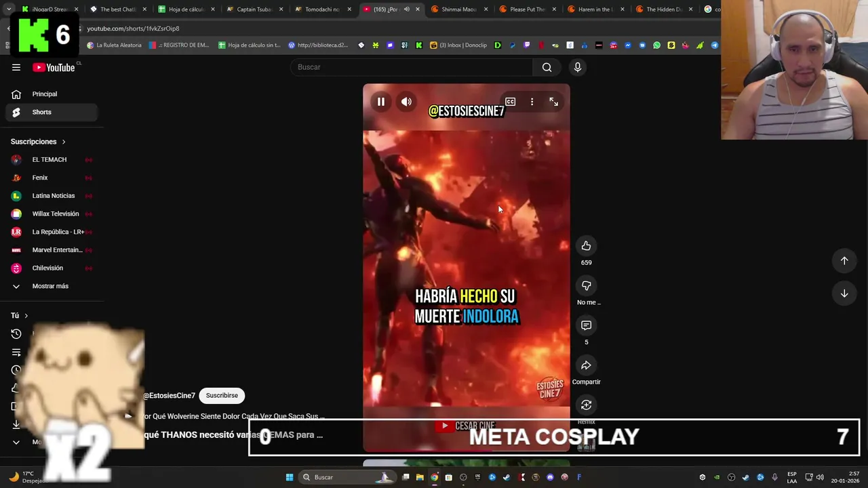Open REGISTRO DE EM... bookmark

(179, 45)
